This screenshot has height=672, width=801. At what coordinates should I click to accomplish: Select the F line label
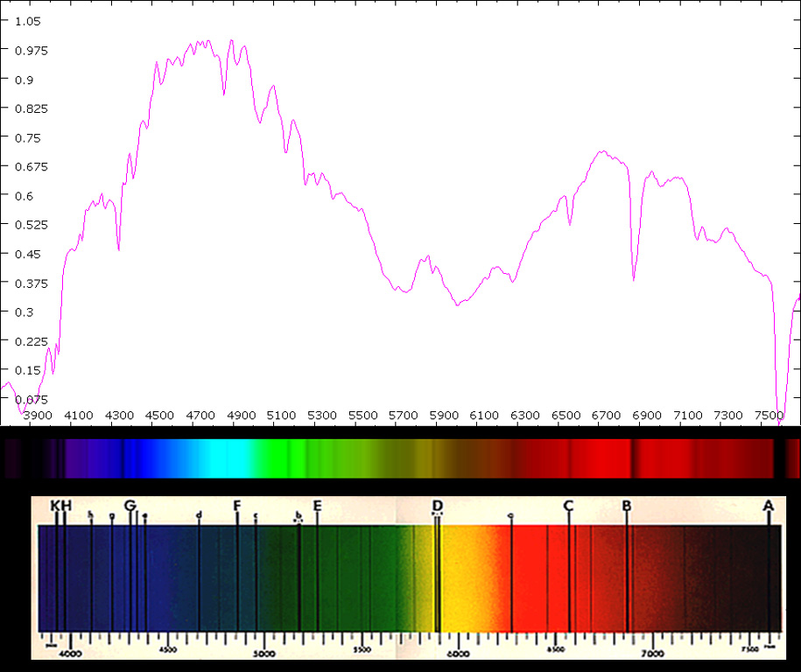pyautogui.click(x=236, y=506)
